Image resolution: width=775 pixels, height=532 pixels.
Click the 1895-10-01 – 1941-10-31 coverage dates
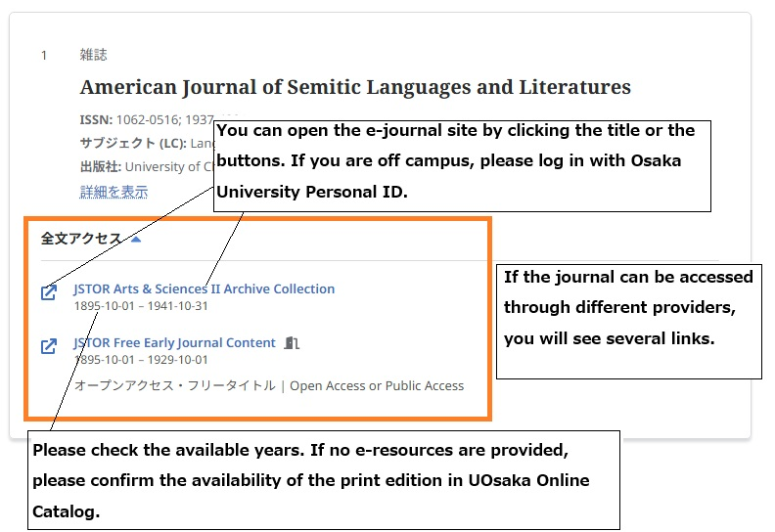pos(141,306)
